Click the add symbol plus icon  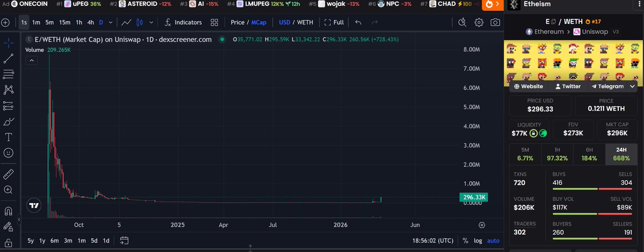tap(6, 23)
